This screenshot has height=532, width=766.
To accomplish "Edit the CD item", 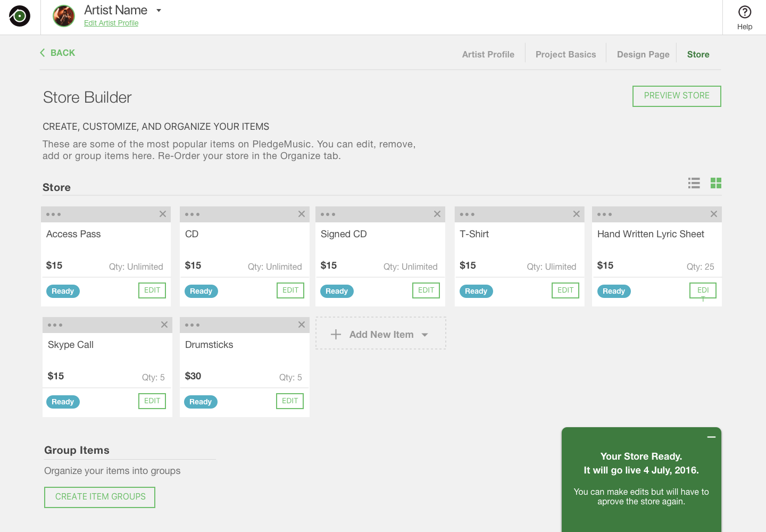I will click(290, 290).
